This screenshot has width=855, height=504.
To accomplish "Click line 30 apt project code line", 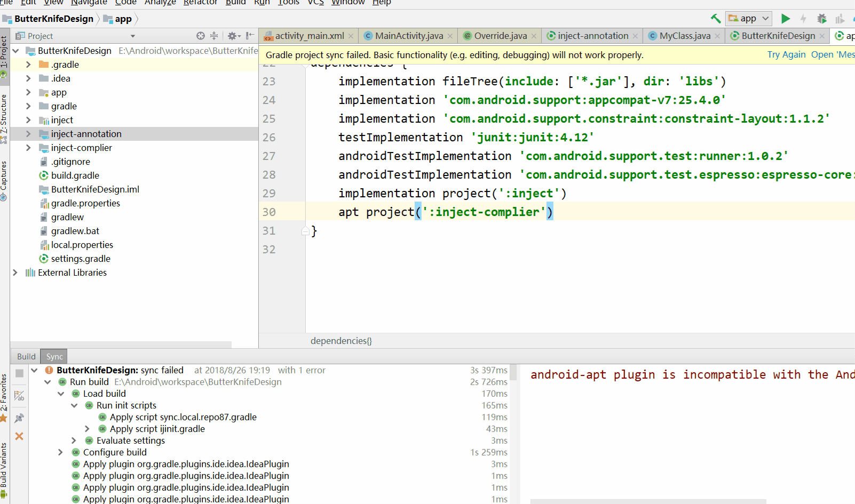I will coord(446,212).
